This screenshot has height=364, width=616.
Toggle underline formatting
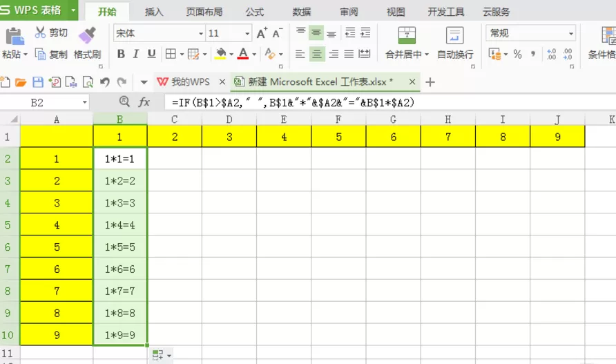coord(152,54)
